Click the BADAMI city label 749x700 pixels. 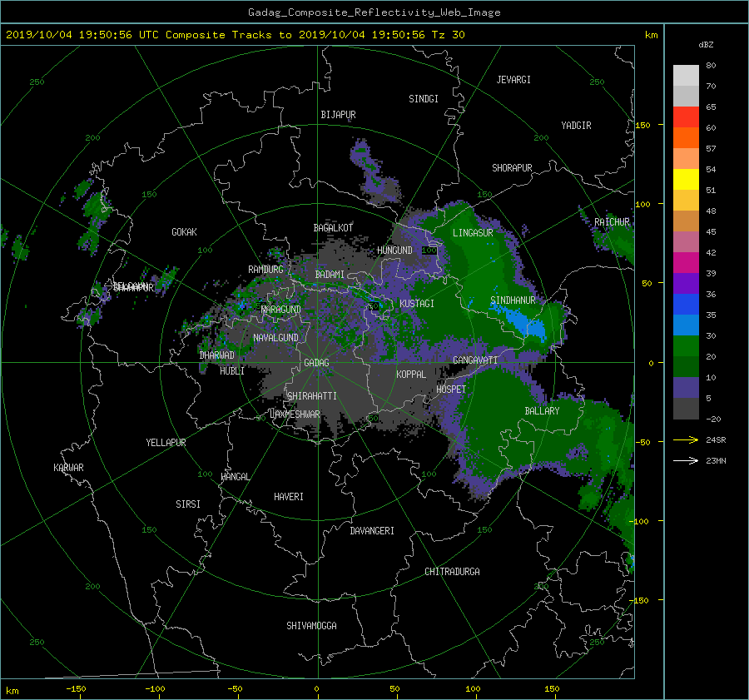point(330,275)
